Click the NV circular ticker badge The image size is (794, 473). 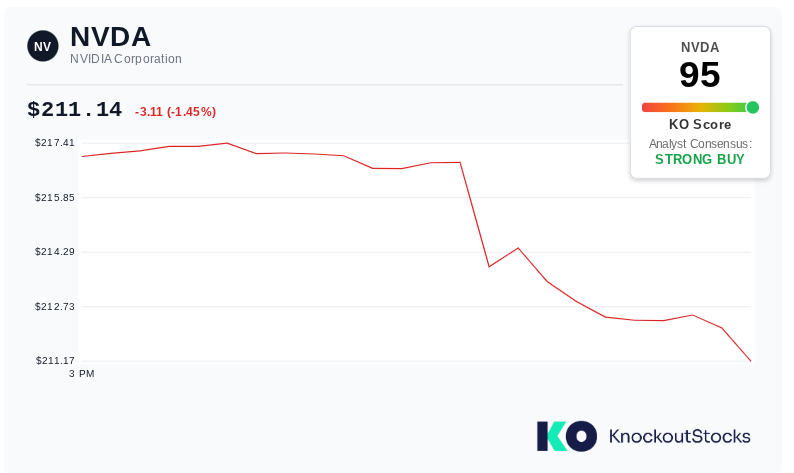click(43, 46)
